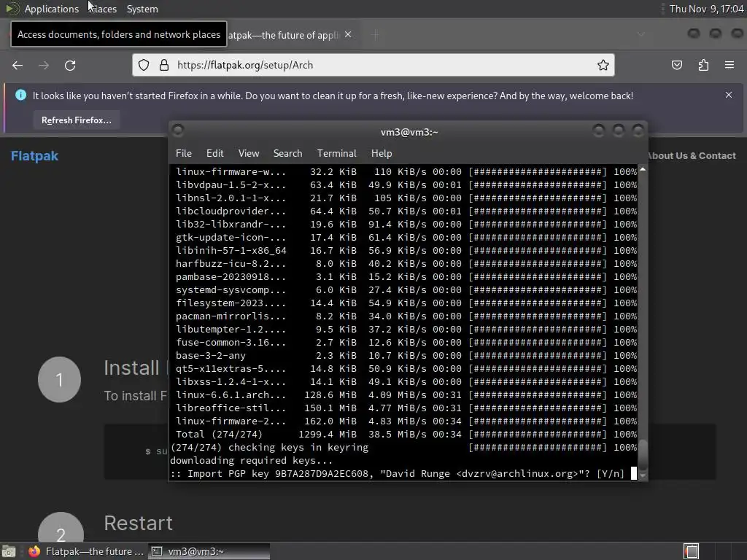The height and width of the screenshot is (560, 747).
Task: Dismiss the Firefox refresh notification bar
Action: point(729,95)
